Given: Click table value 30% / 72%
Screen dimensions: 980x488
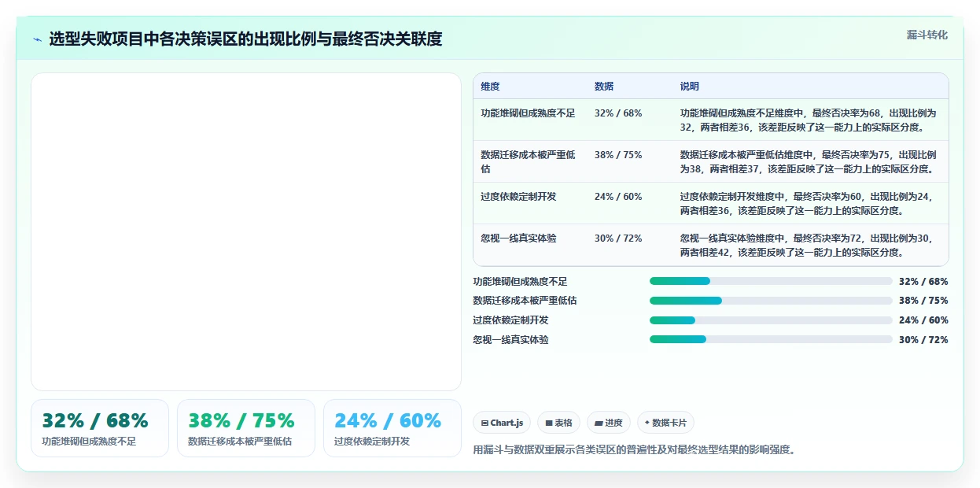Looking at the screenshot, I should [x=618, y=238].
